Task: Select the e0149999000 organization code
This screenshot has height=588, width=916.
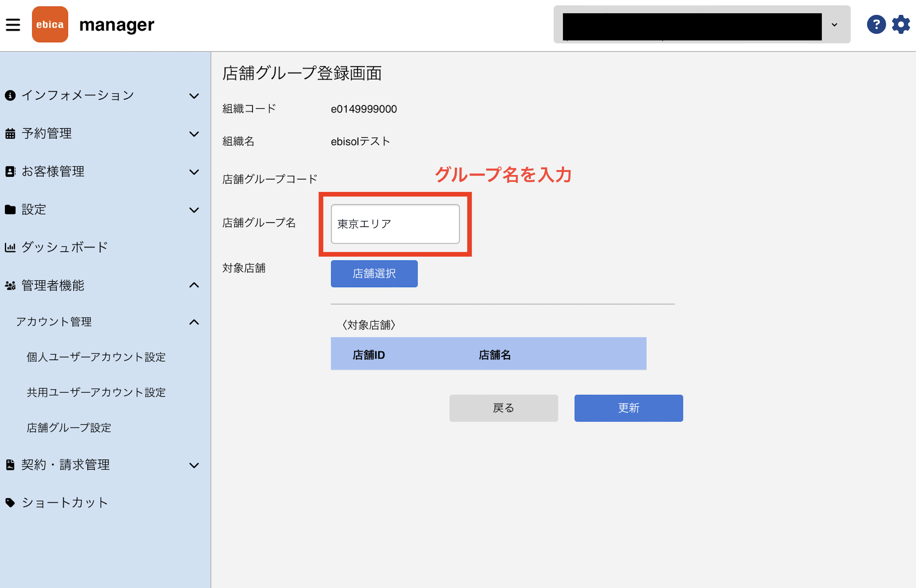Action: point(364,109)
